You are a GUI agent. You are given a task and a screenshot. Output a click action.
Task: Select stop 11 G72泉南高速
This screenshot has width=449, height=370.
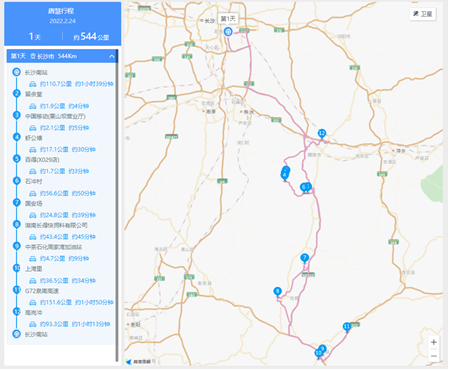coord(41,291)
